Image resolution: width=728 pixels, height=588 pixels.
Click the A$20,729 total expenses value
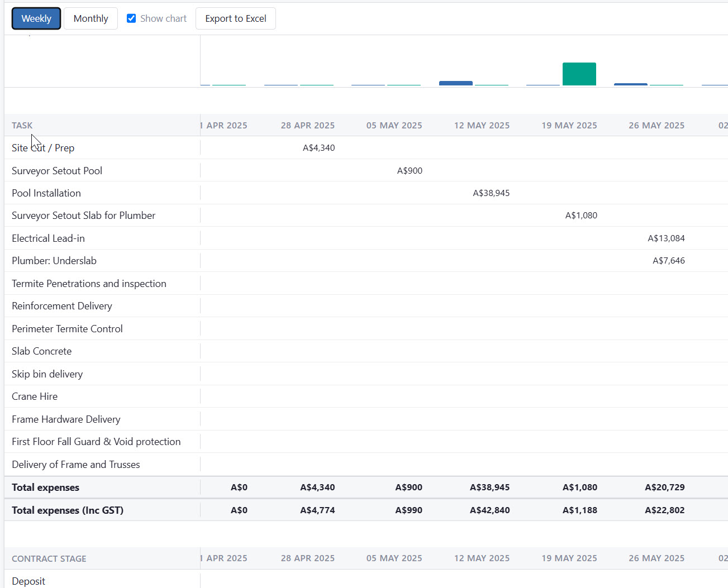664,487
